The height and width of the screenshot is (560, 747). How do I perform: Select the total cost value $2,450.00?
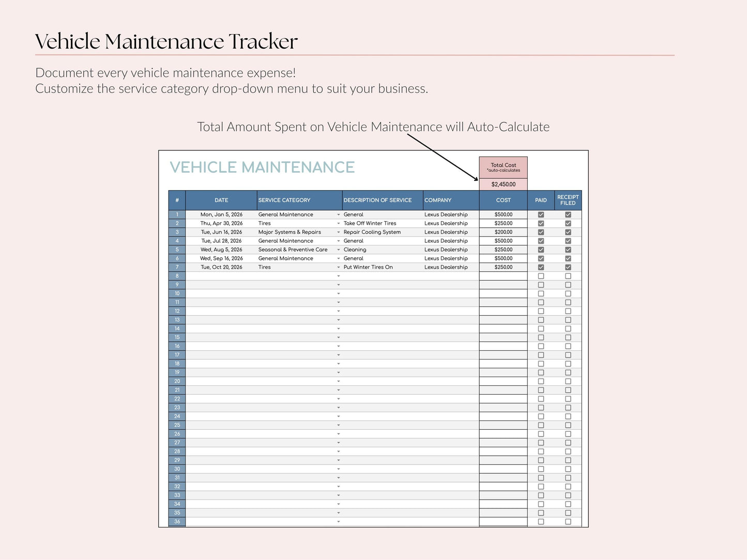coord(504,184)
